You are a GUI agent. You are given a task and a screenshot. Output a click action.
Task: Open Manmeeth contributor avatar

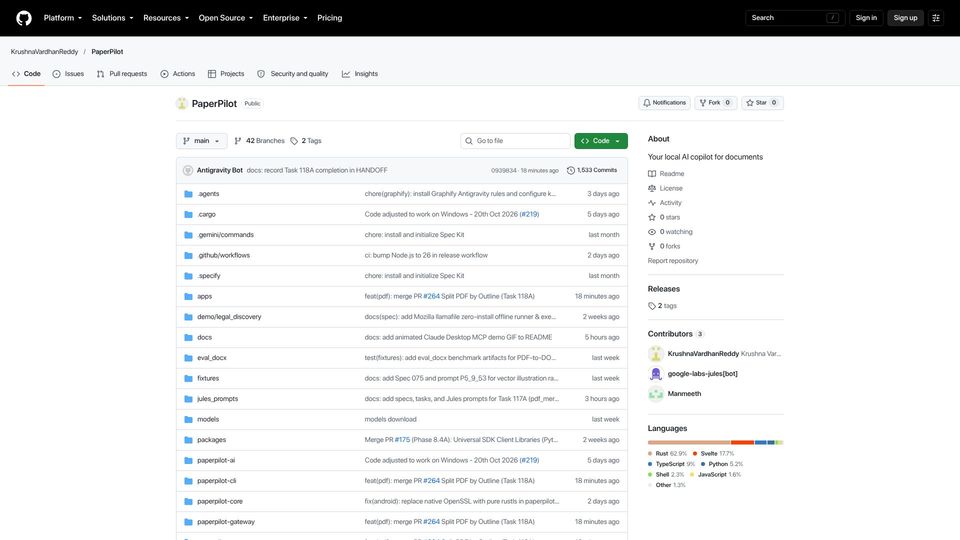656,394
